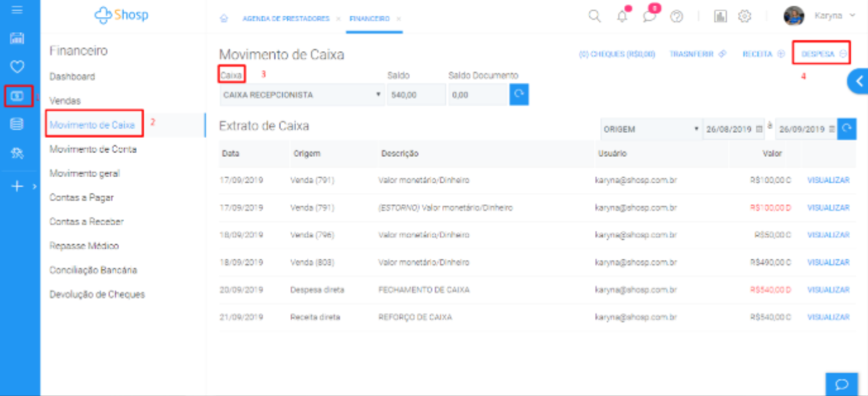Close the Financeiro tab
This screenshot has width=868, height=396.
coord(398,19)
